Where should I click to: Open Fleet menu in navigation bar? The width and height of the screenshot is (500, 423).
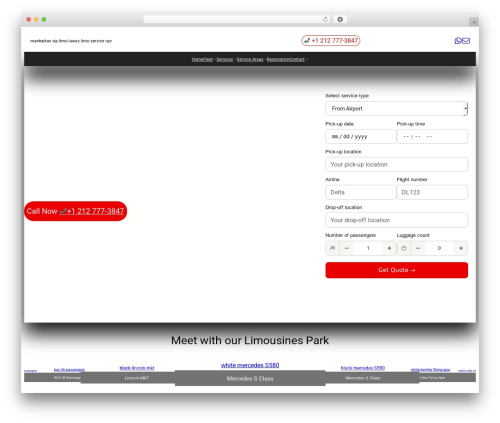[x=207, y=59]
